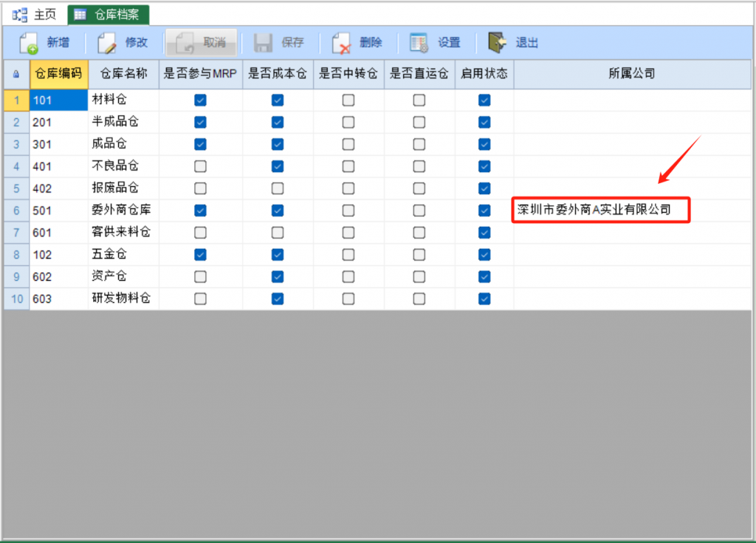
Task: Open 设置 (Settings) from the toolbar
Action: tap(420, 43)
